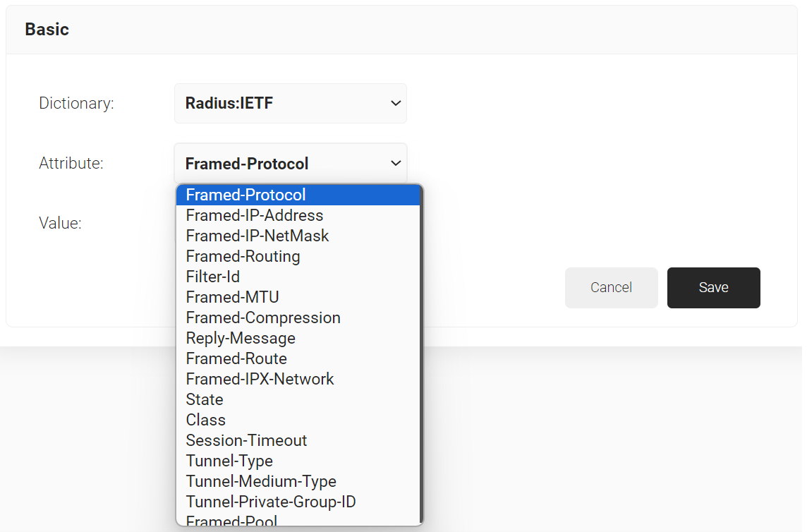807x532 pixels.
Task: Select Framed-Compression from the list
Action: 298,318
